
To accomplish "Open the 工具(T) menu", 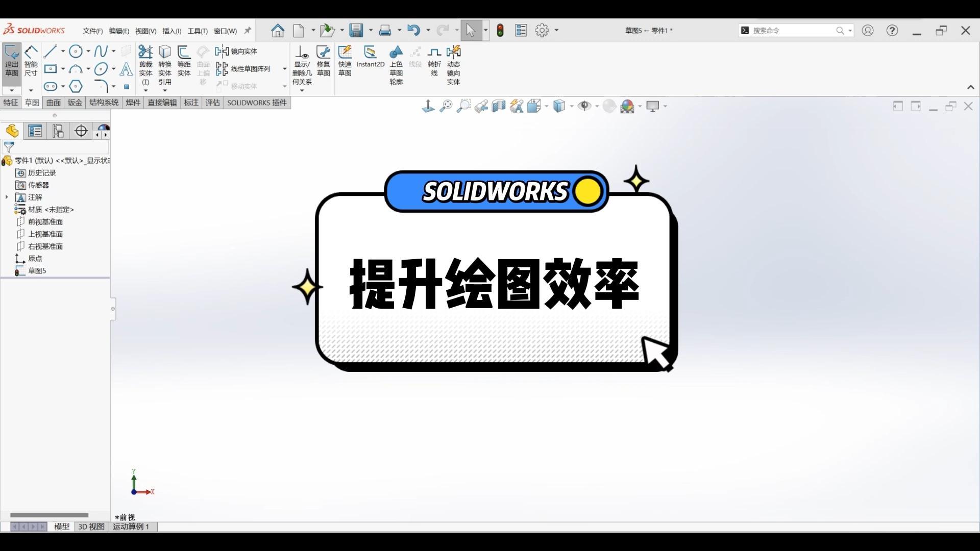I will pos(197,31).
